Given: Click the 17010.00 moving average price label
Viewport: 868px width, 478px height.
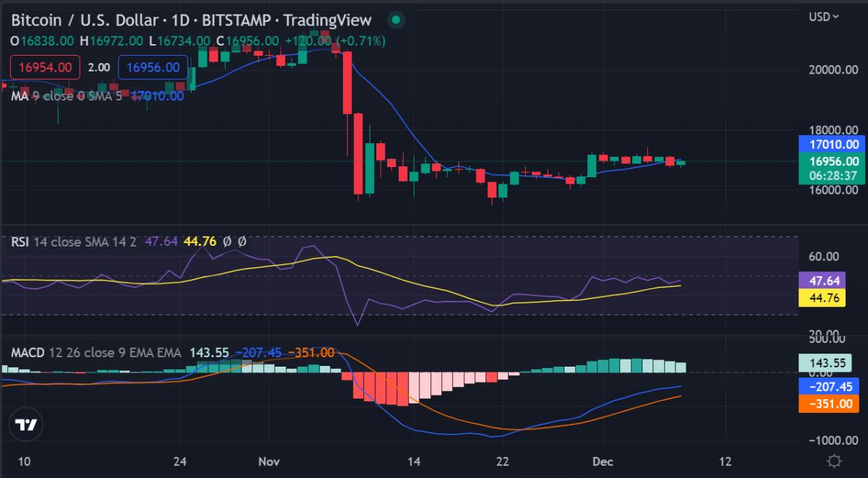Looking at the screenshot, I should 832,145.
